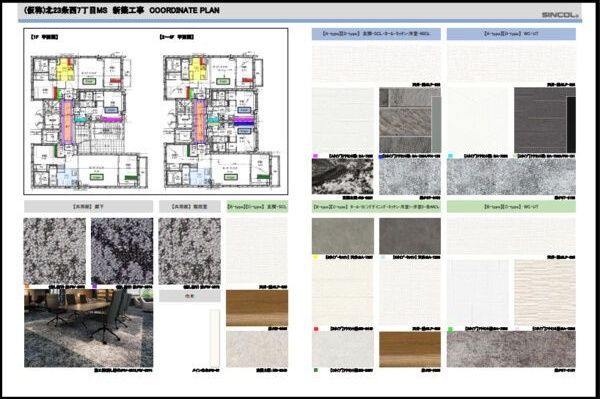Select the wood-grain sample under the narrow green header

pos(257,308)
